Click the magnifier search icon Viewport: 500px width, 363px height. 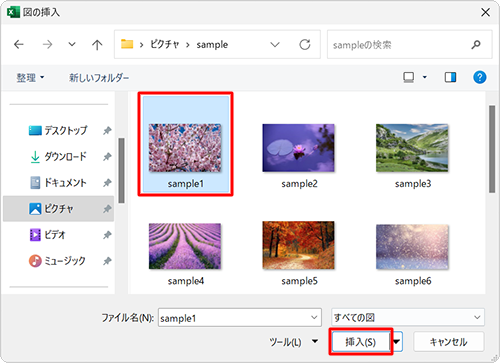pos(476,44)
